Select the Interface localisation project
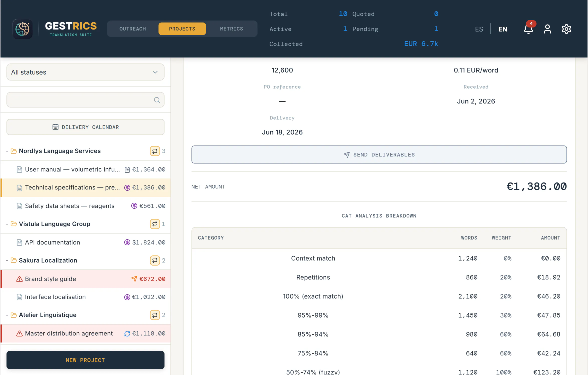 pyautogui.click(x=86, y=297)
